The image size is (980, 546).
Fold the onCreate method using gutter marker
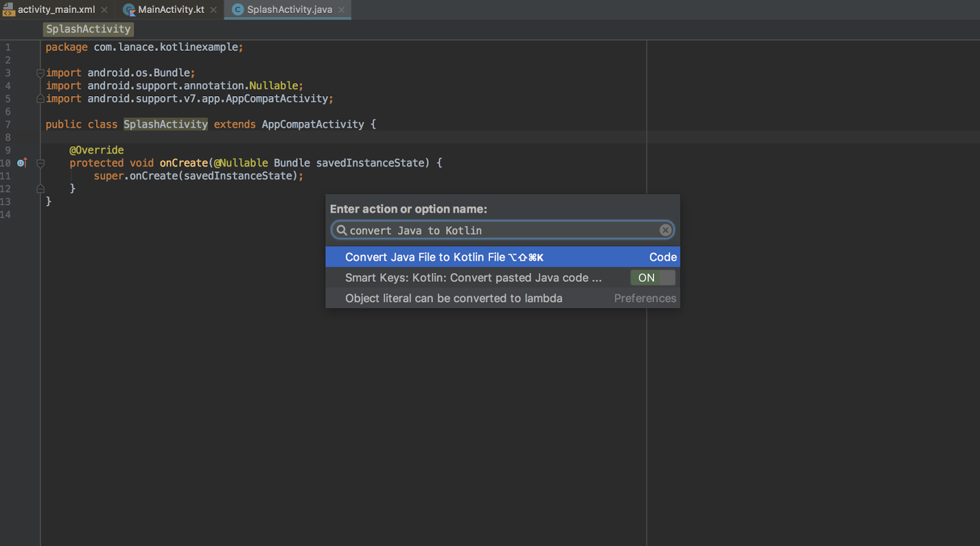40,163
